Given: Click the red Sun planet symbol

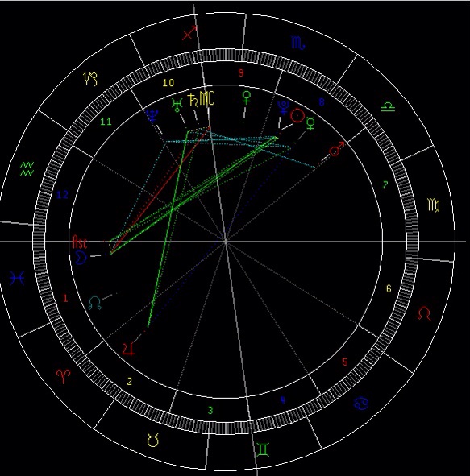Looking at the screenshot, I should pyautogui.click(x=297, y=116).
